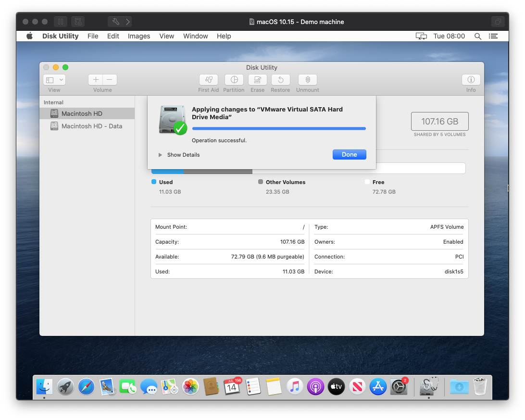Open the Window menu
The height and width of the screenshot is (420, 525).
click(196, 36)
